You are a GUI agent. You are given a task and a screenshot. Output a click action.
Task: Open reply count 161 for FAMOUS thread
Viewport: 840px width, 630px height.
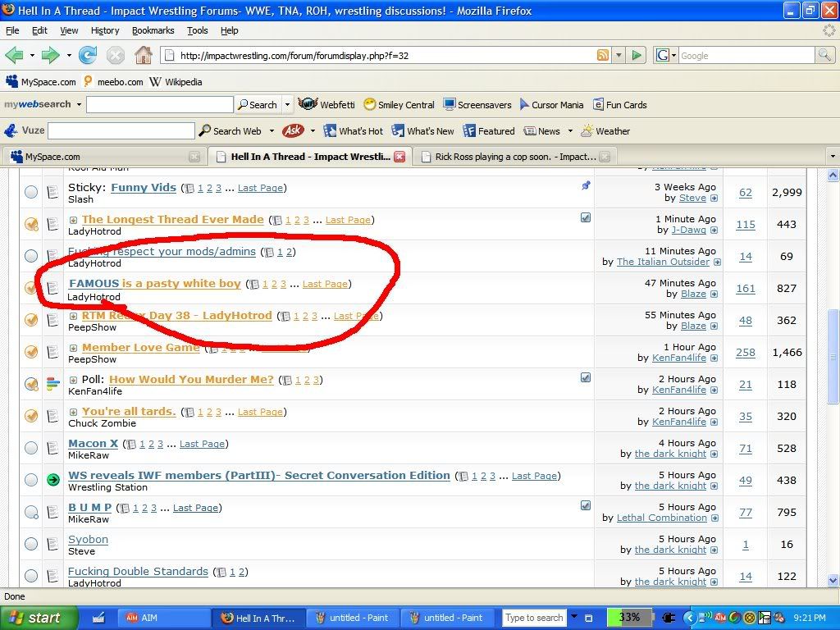click(x=746, y=288)
